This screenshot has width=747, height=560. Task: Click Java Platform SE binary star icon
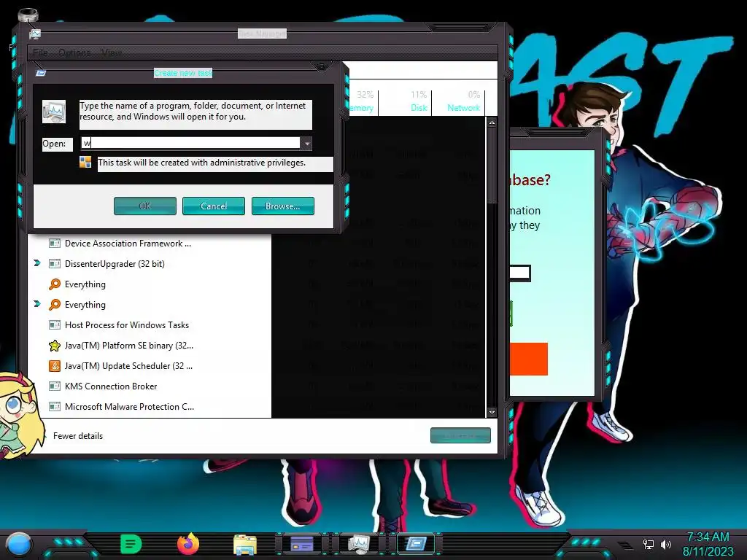click(x=55, y=346)
